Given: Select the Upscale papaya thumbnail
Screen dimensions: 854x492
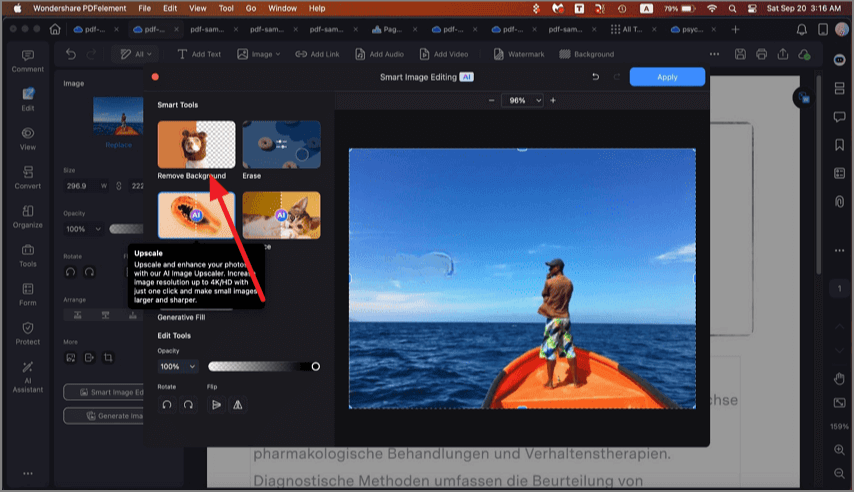Looking at the screenshot, I should point(196,215).
